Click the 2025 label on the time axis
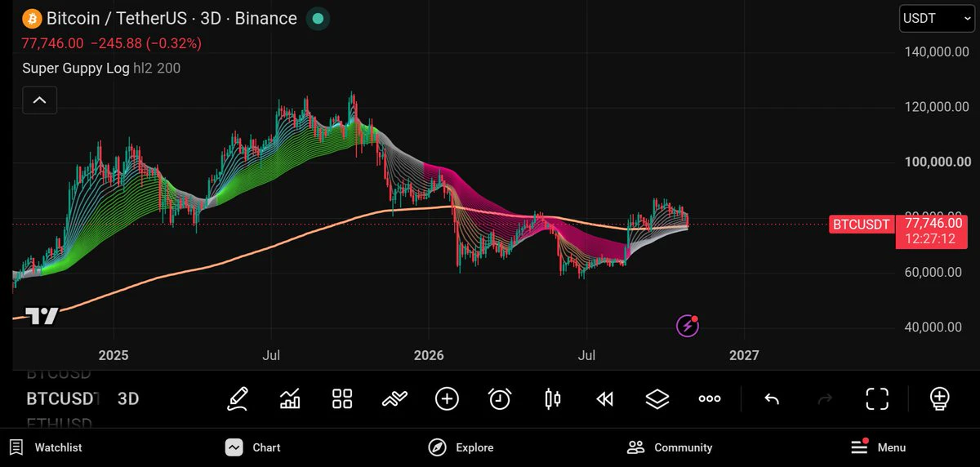 pos(114,355)
